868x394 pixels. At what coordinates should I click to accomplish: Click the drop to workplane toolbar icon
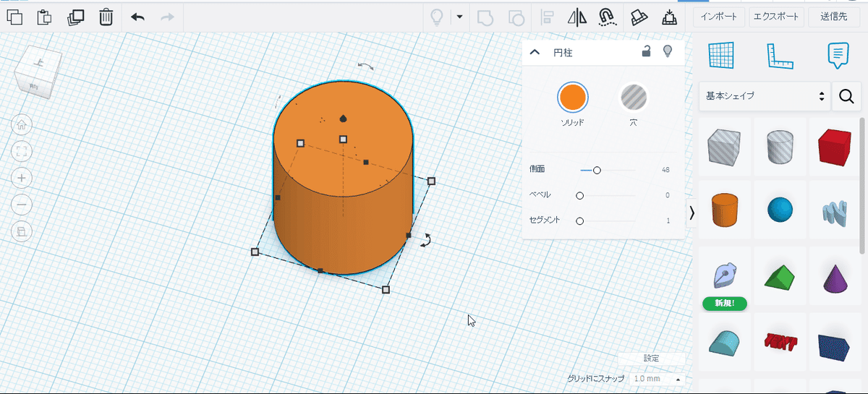click(x=669, y=16)
